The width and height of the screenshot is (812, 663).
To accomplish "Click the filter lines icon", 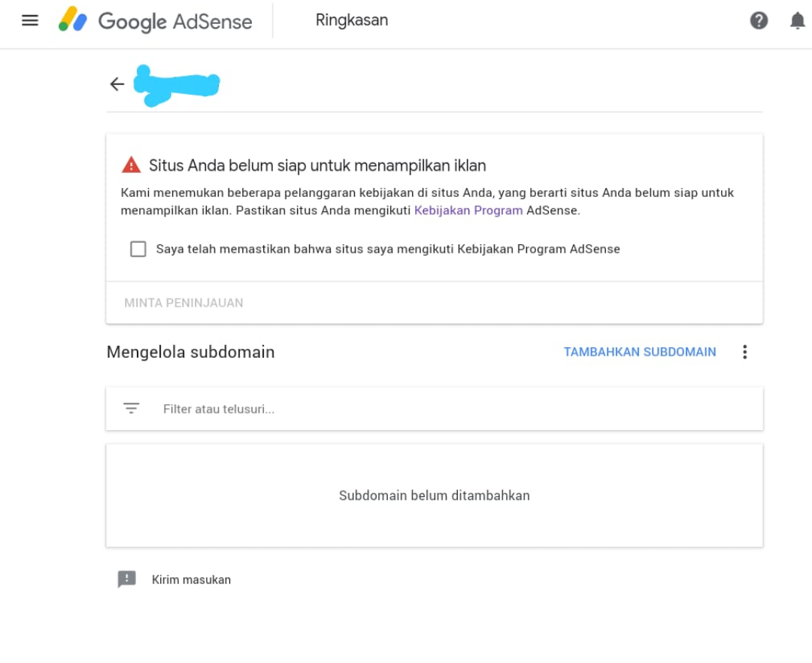I will pyautogui.click(x=131, y=408).
